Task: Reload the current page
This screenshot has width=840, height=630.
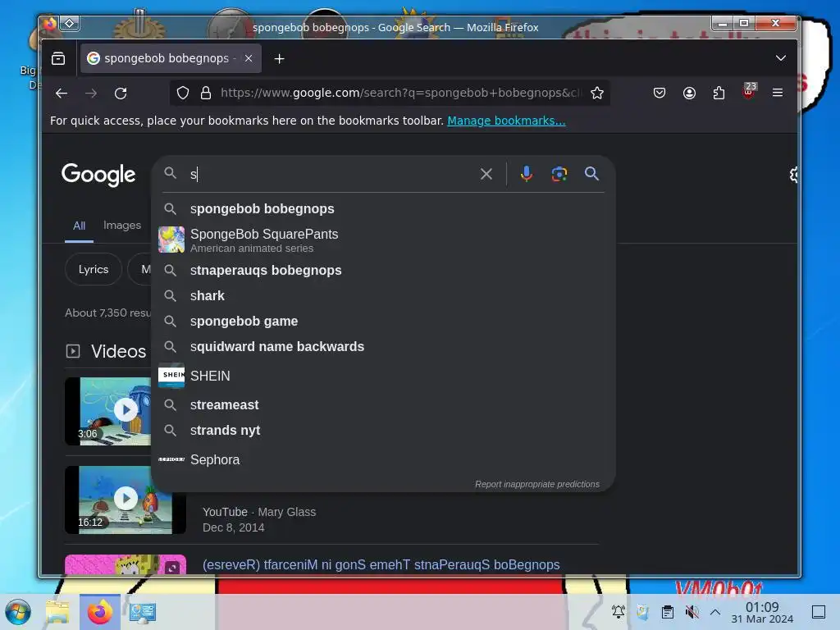Action: 121,94
